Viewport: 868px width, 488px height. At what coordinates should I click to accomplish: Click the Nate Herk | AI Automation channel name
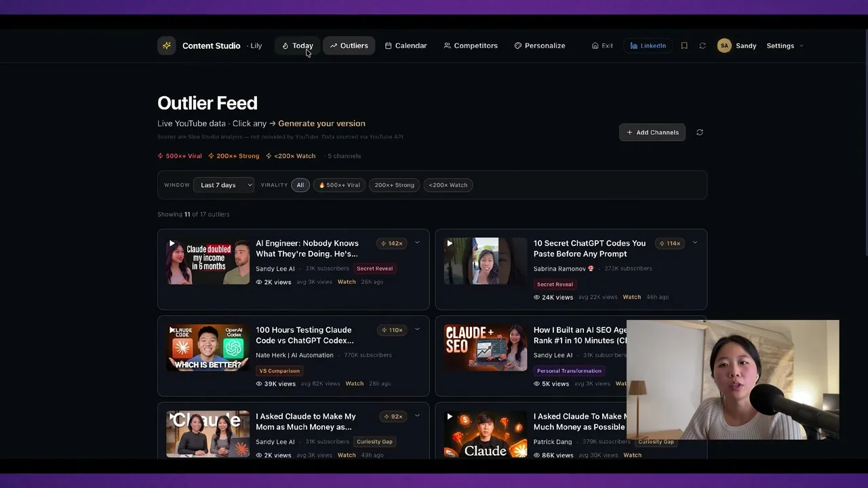294,355
